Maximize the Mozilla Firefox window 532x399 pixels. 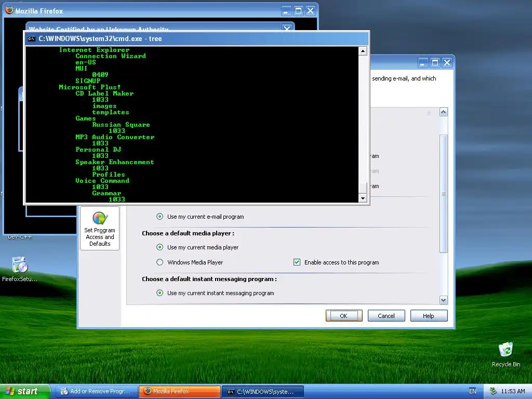pyautogui.click(x=298, y=11)
